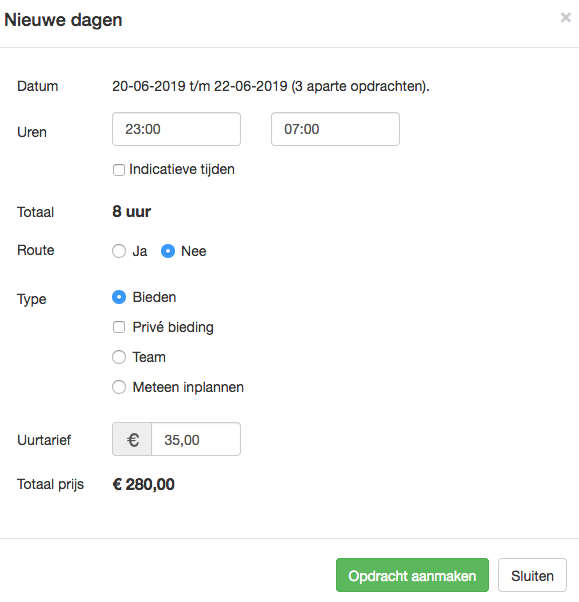This screenshot has height=602, width=579.
Task: Click the hourly rate field showing 35,00
Action: (196, 439)
